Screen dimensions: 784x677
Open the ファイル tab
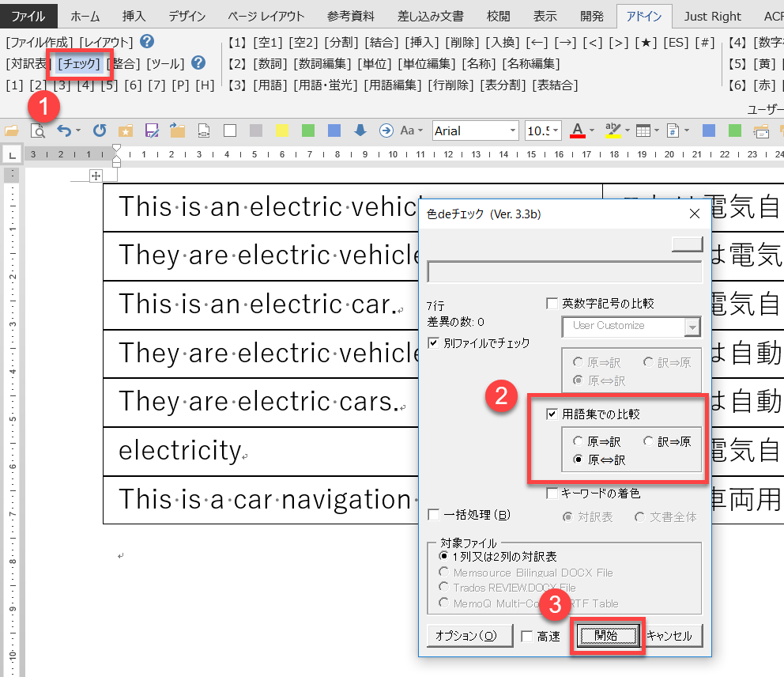pyautogui.click(x=28, y=16)
